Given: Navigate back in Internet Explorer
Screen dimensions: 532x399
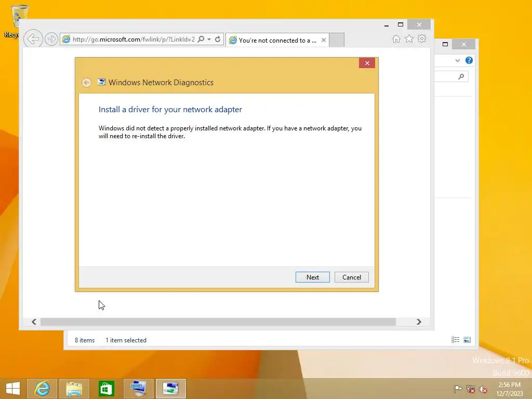Looking at the screenshot, I should tap(33, 38).
